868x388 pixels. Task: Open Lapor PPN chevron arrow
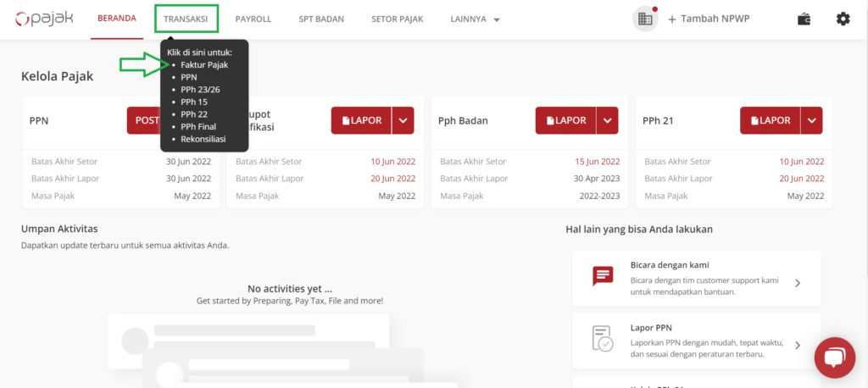tap(798, 346)
